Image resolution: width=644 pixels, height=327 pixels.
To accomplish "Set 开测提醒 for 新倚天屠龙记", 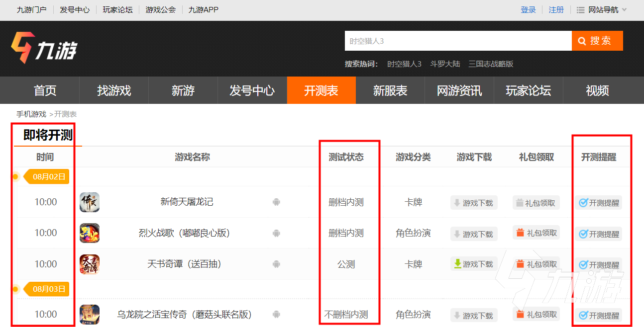I will pyautogui.click(x=599, y=203).
